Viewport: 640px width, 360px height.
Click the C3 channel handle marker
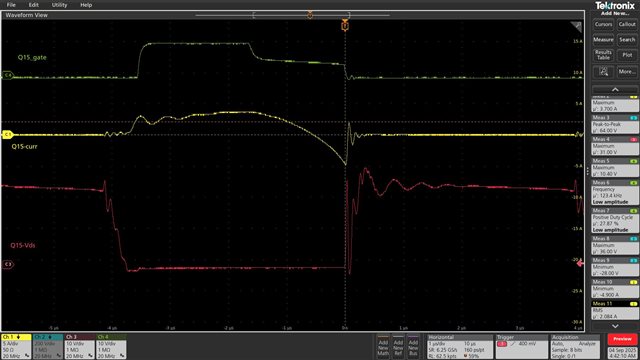point(7,264)
